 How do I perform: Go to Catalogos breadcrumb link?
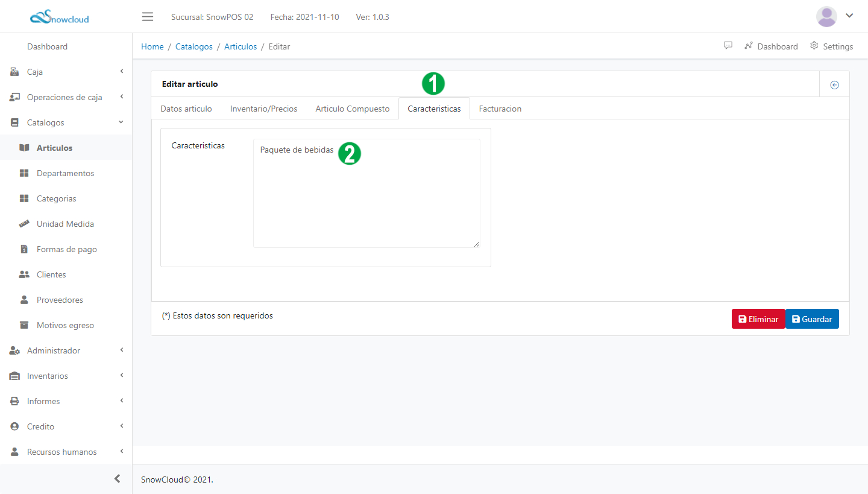tap(193, 46)
